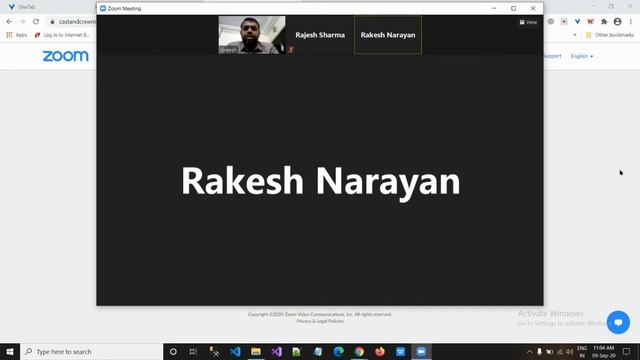Reload the browser page
This screenshot has height=360, width=640.
pos(36,22)
